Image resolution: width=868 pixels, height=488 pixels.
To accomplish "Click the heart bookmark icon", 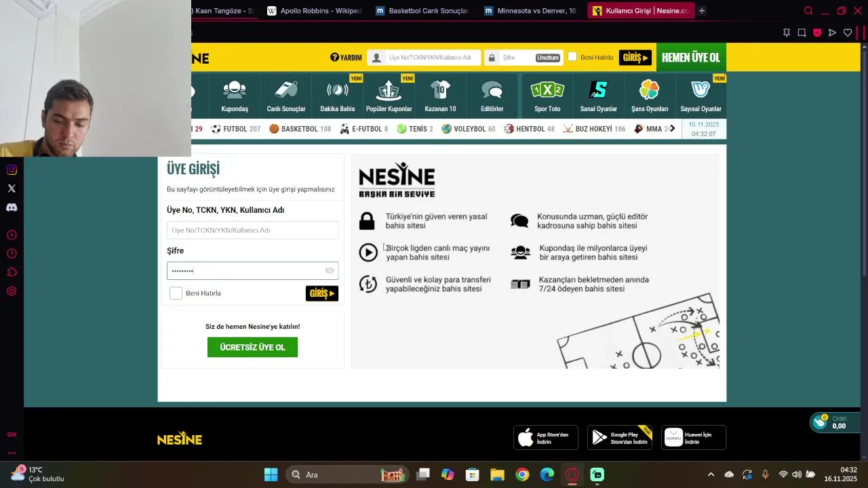I will tap(848, 33).
